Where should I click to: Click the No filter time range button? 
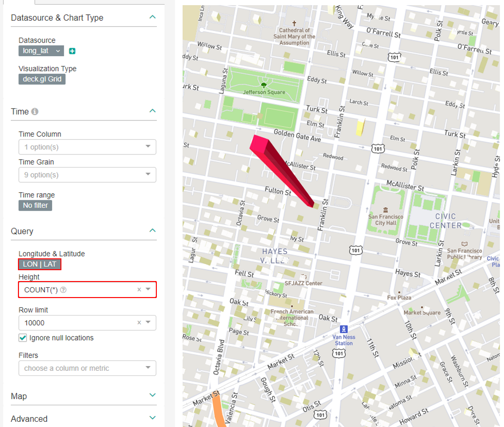click(x=35, y=205)
